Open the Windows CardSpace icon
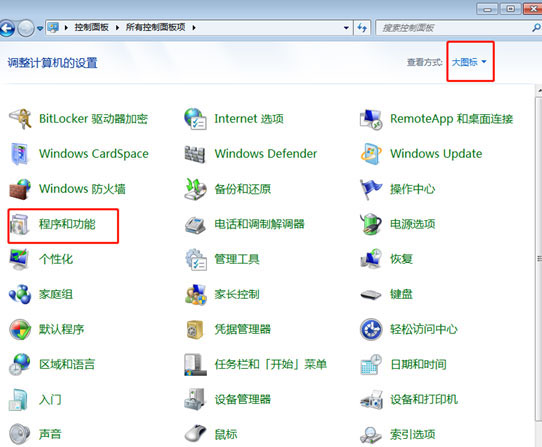This screenshot has height=447, width=542. [20, 154]
